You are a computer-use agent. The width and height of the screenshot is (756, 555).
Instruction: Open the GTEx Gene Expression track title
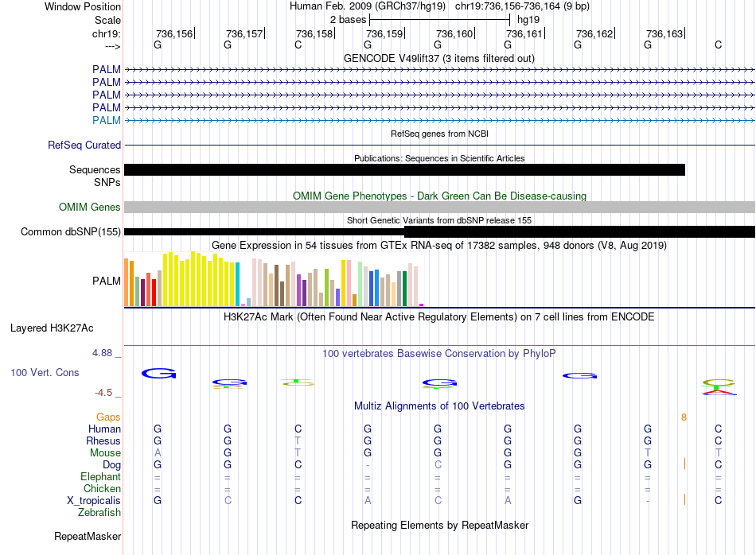pyautogui.click(x=439, y=245)
